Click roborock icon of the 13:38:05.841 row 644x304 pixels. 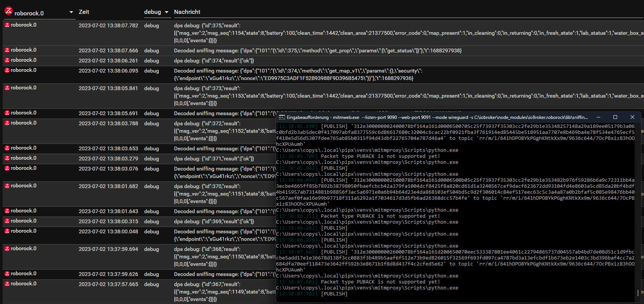(x=7, y=88)
